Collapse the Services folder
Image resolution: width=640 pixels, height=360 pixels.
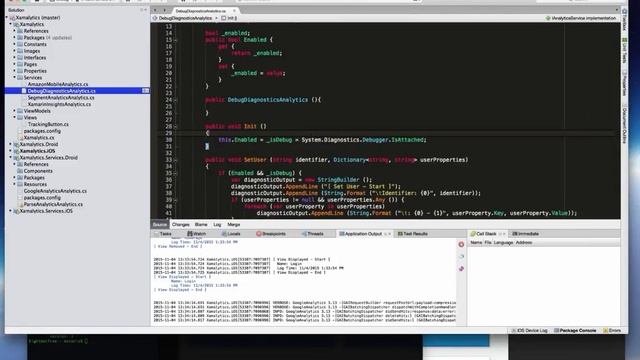[x=15, y=78]
